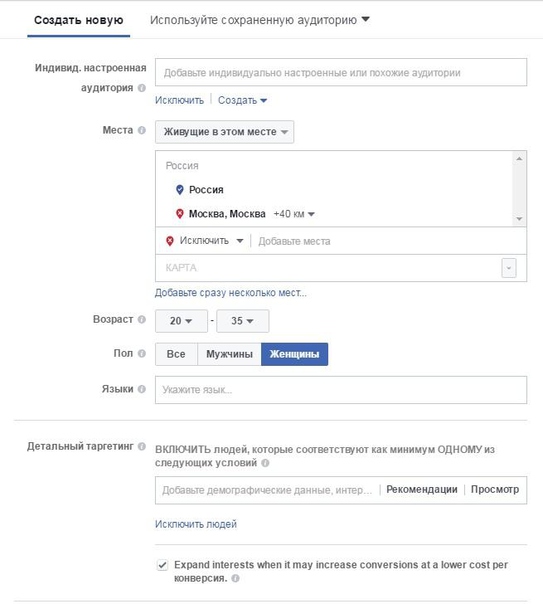Click info icon beside Детальный таргетинг
Screen dimensions: 543x604
coord(142,446)
